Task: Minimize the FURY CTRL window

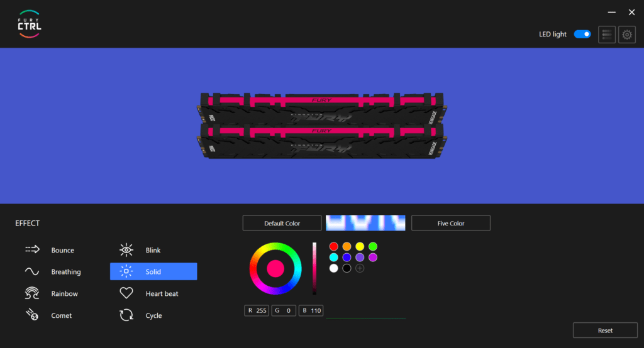Action: click(x=612, y=13)
